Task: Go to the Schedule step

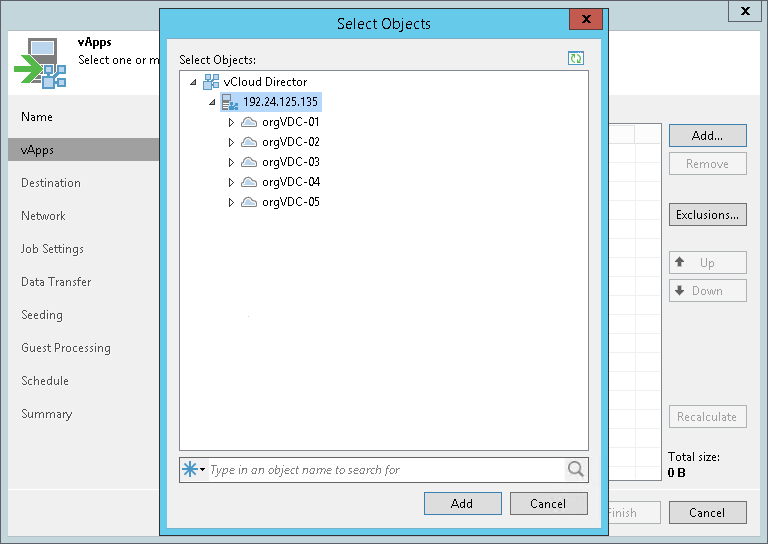Action: tap(45, 380)
